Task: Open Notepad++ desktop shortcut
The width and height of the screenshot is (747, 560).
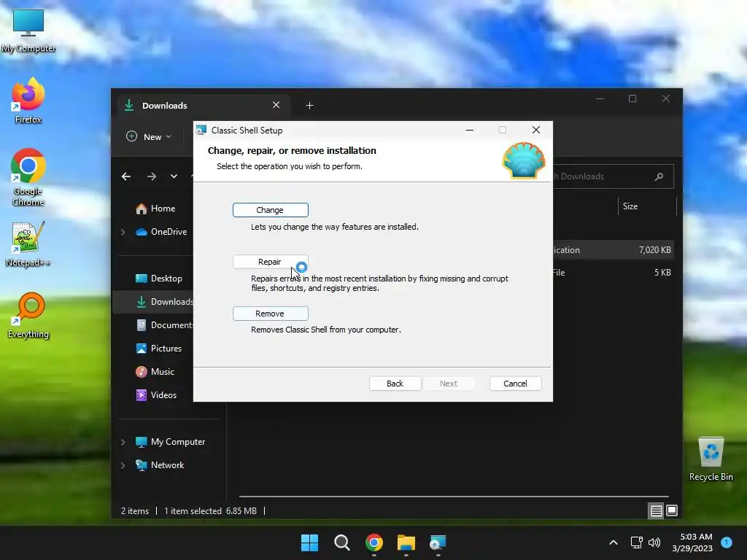Action: (28, 244)
